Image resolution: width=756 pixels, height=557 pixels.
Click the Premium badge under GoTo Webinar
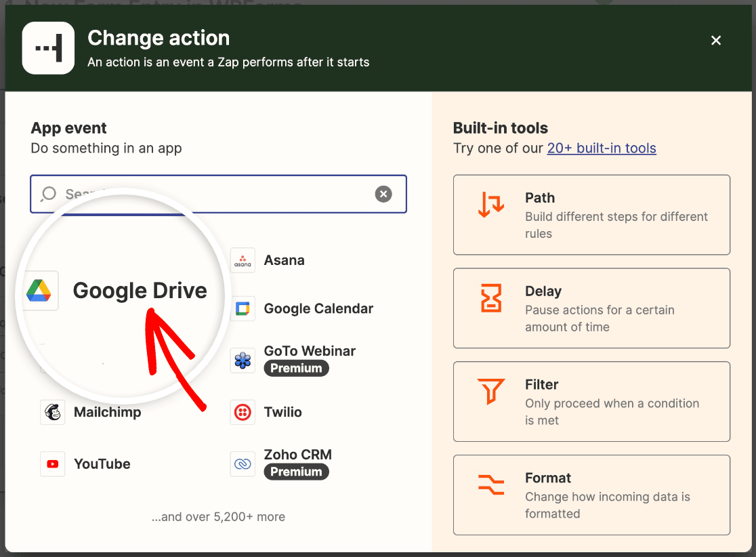coord(296,369)
